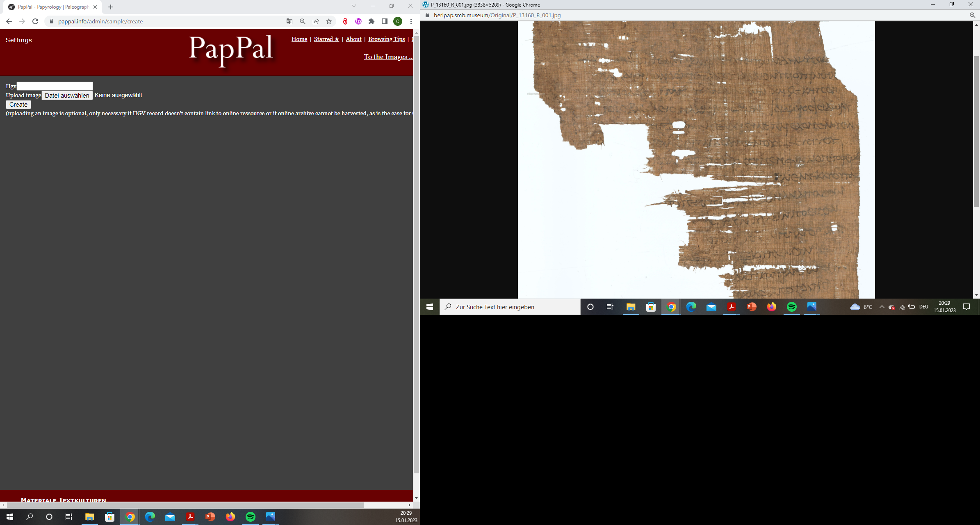This screenshot has height=525, width=980.
Task: Open Photos app in left taskbar
Action: point(271,517)
